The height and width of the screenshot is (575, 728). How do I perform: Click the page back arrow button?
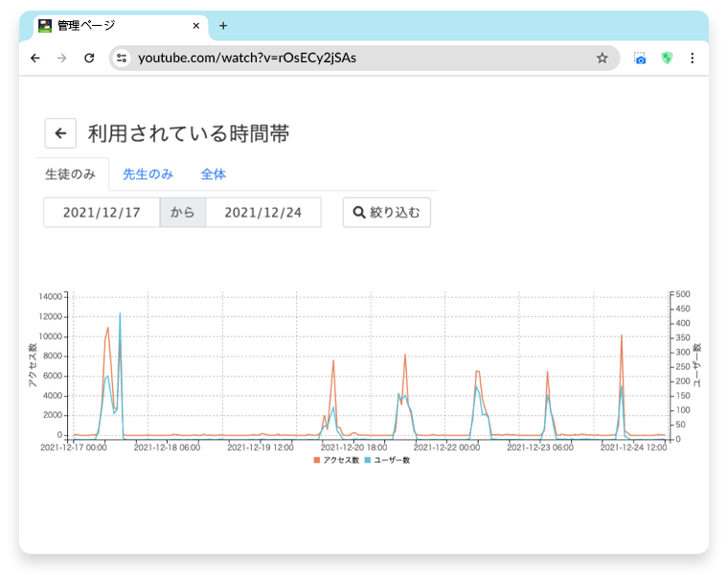click(60, 134)
